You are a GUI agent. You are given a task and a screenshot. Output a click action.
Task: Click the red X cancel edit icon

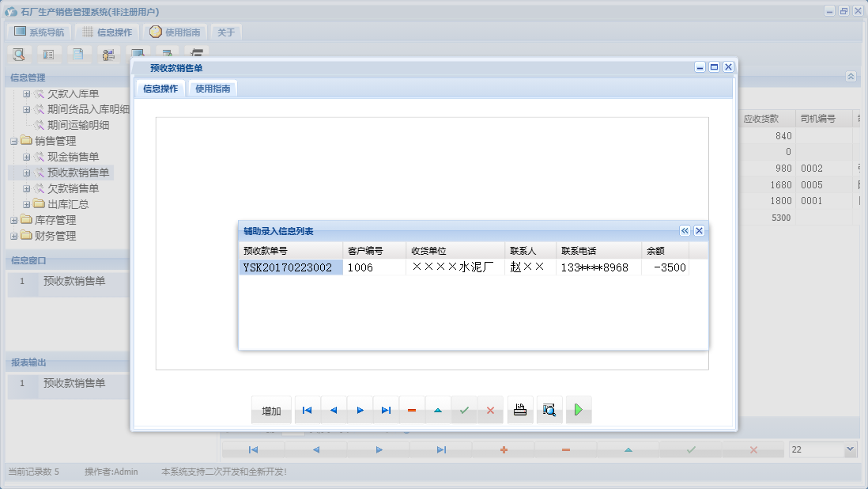tap(490, 410)
